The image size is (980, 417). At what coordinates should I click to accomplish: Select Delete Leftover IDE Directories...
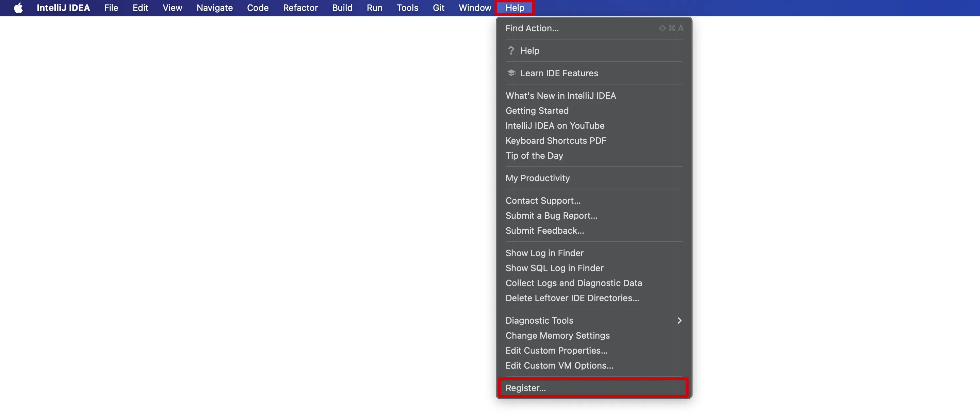(x=572, y=298)
